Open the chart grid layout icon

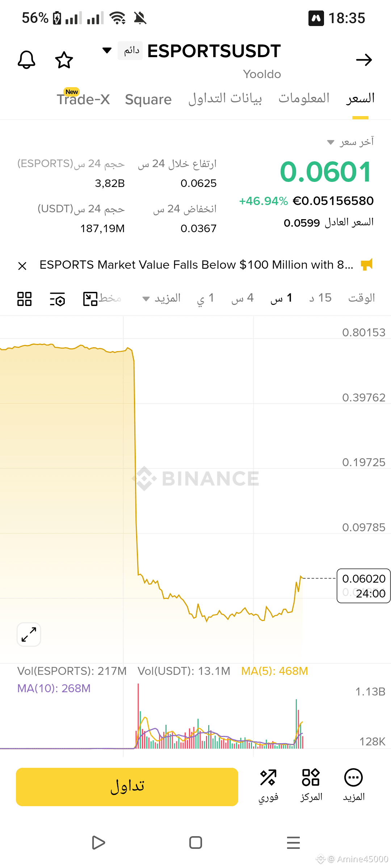point(25,299)
